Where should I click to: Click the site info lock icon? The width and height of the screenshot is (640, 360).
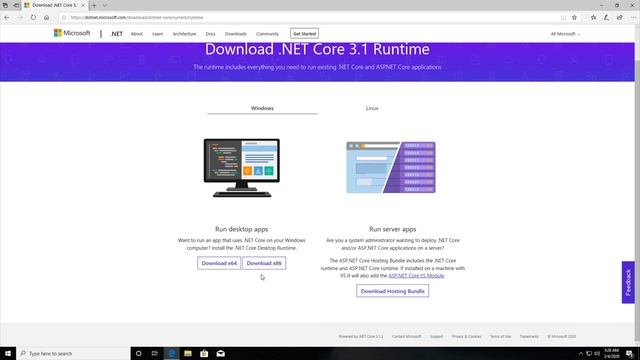64,18
